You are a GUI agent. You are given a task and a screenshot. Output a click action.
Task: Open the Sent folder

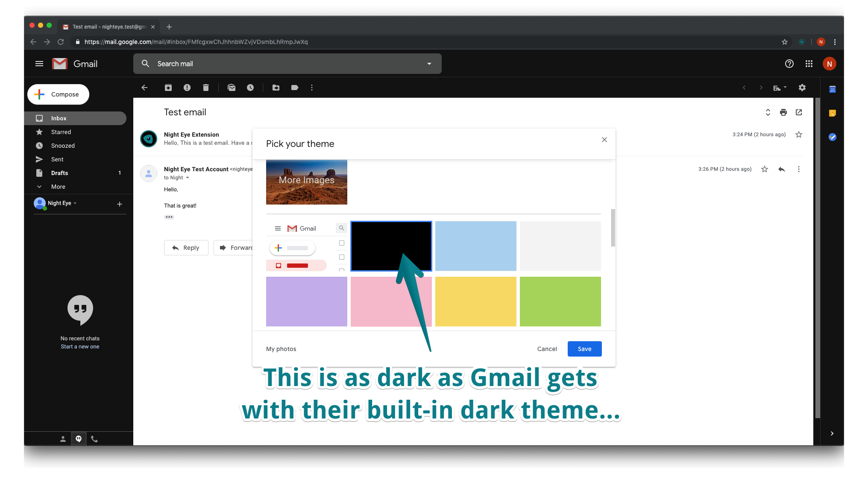coord(76,159)
